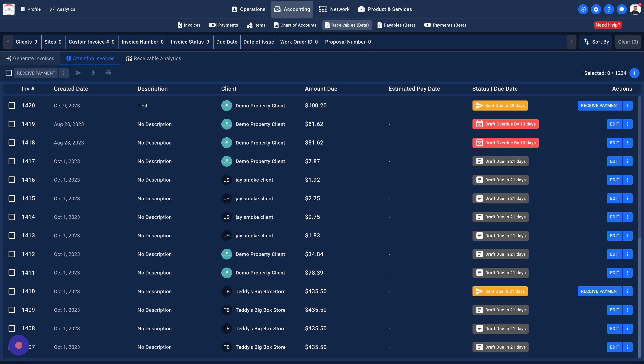Expand the three-dot menu for invoice 1419
Image resolution: width=644 pixels, height=364 pixels.
(x=627, y=124)
